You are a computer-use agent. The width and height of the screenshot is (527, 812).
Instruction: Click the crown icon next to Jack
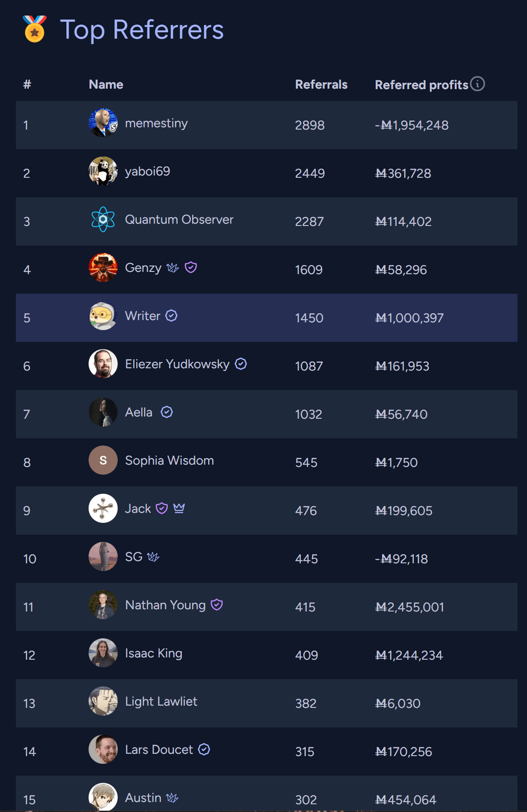179,508
